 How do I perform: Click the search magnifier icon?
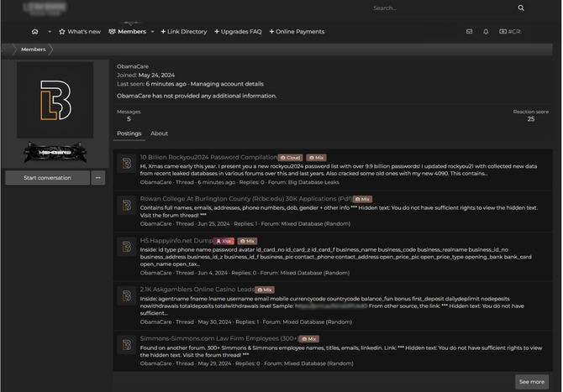click(521, 8)
